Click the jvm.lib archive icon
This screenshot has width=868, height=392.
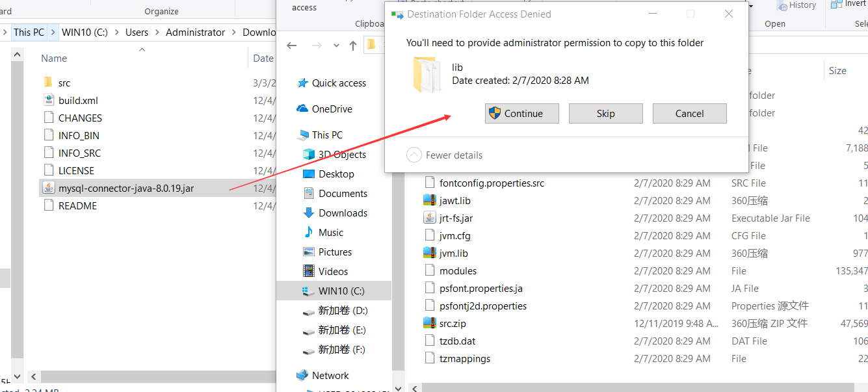tap(429, 254)
